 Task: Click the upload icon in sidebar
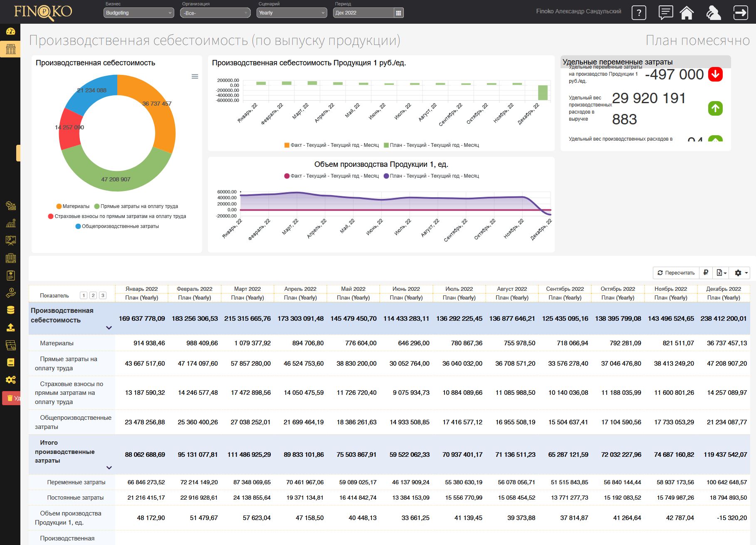click(10, 327)
